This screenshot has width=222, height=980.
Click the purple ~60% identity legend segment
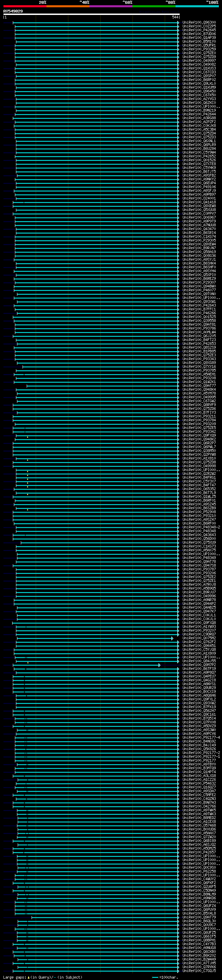(x=111, y=6)
